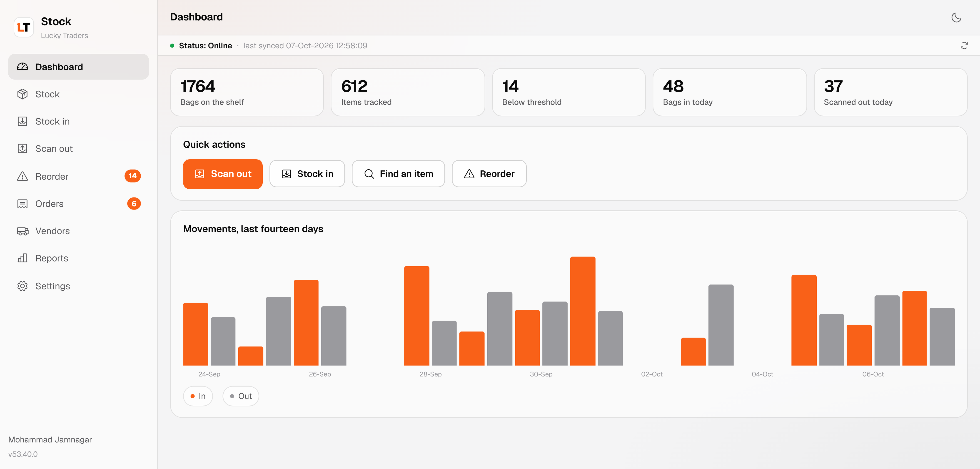This screenshot has height=469, width=980.
Task: Toggle the In series legend
Action: (x=198, y=396)
